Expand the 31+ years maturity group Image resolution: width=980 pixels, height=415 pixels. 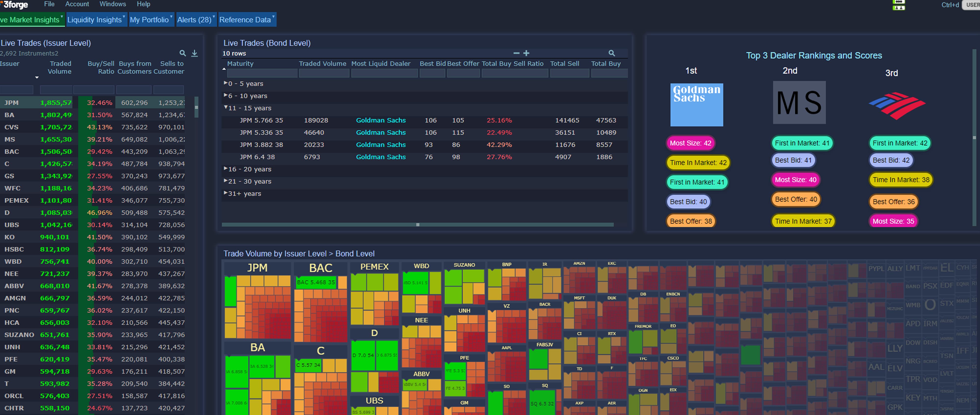point(226,193)
